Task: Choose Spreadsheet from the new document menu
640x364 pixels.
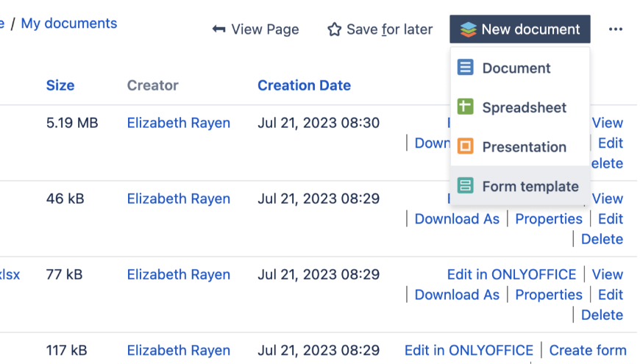Action: (x=524, y=107)
